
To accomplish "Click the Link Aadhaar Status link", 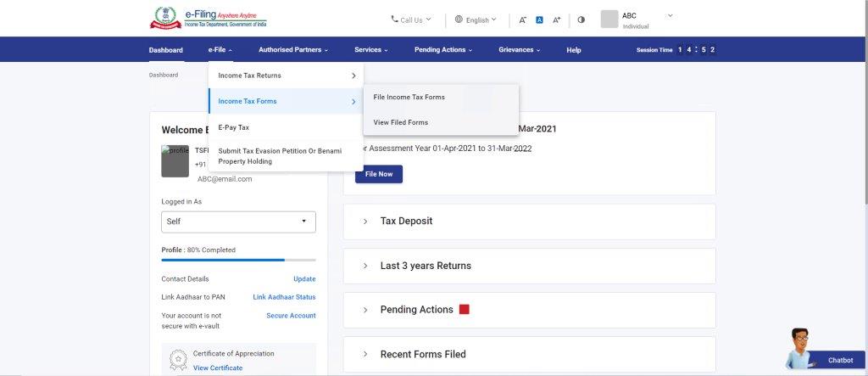I will [284, 296].
